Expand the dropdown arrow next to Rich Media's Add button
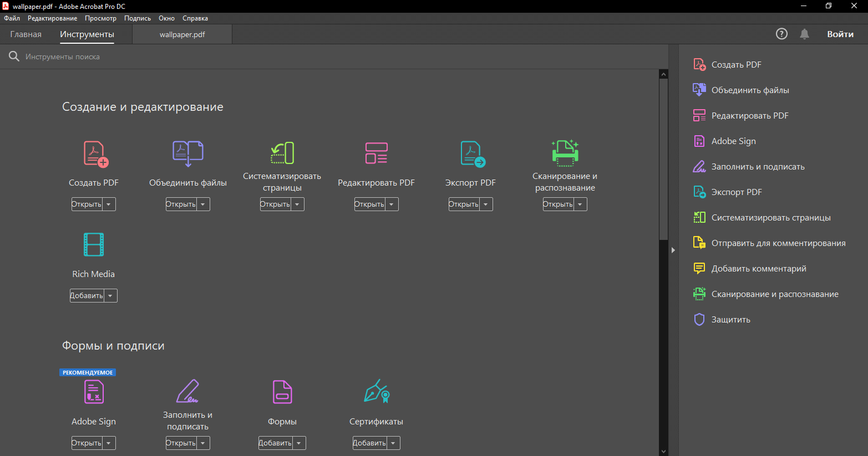The width and height of the screenshot is (868, 456). 110,296
